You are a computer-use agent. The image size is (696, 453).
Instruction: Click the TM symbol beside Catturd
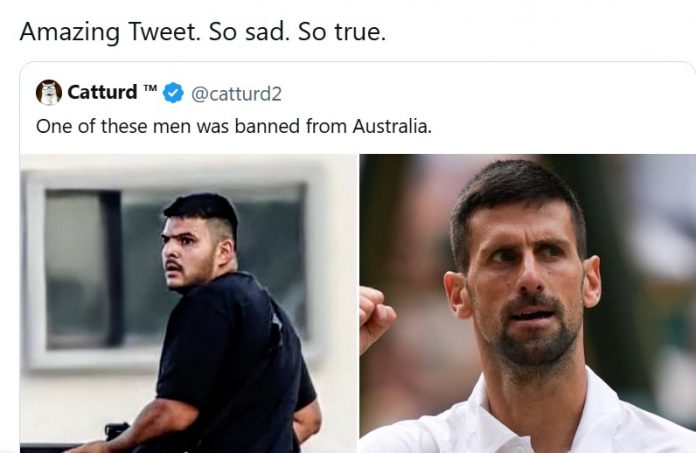150,90
